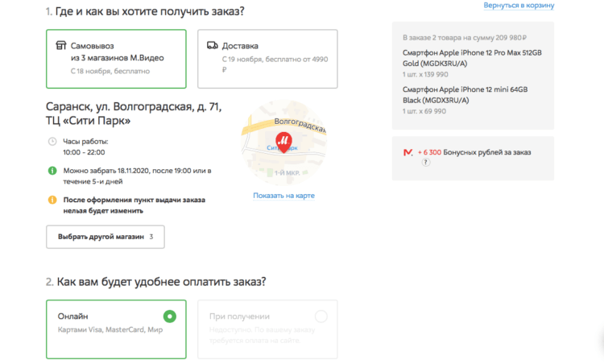Click the После оформления pickup point warning text
The height and width of the screenshot is (364, 604).
tap(134, 205)
